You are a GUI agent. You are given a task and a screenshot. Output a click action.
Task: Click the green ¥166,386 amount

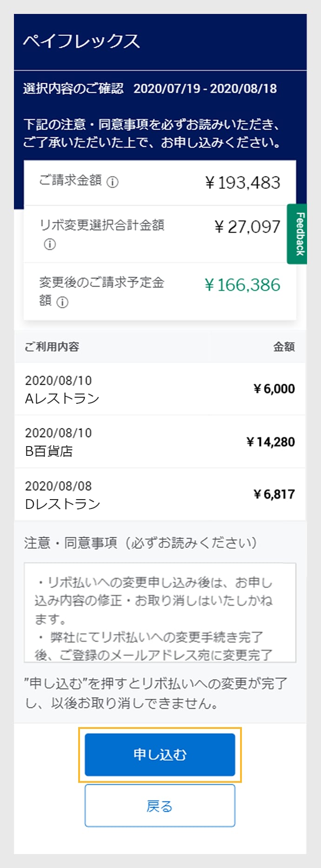[x=242, y=285]
